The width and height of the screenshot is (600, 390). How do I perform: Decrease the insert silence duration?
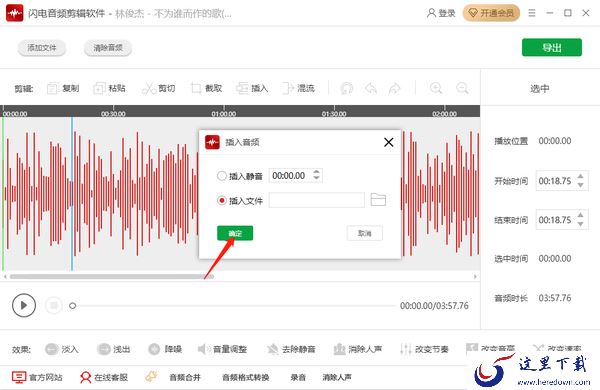[316, 178]
